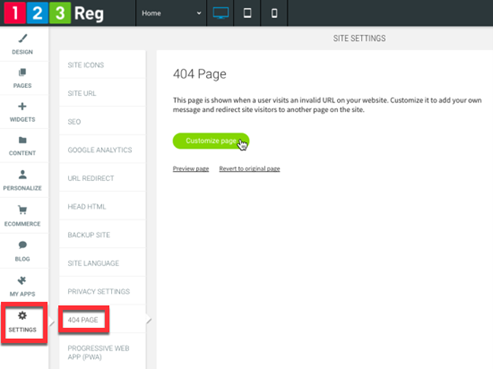Open Site Language settings
This screenshot has height=369, width=493.
(x=102, y=263)
